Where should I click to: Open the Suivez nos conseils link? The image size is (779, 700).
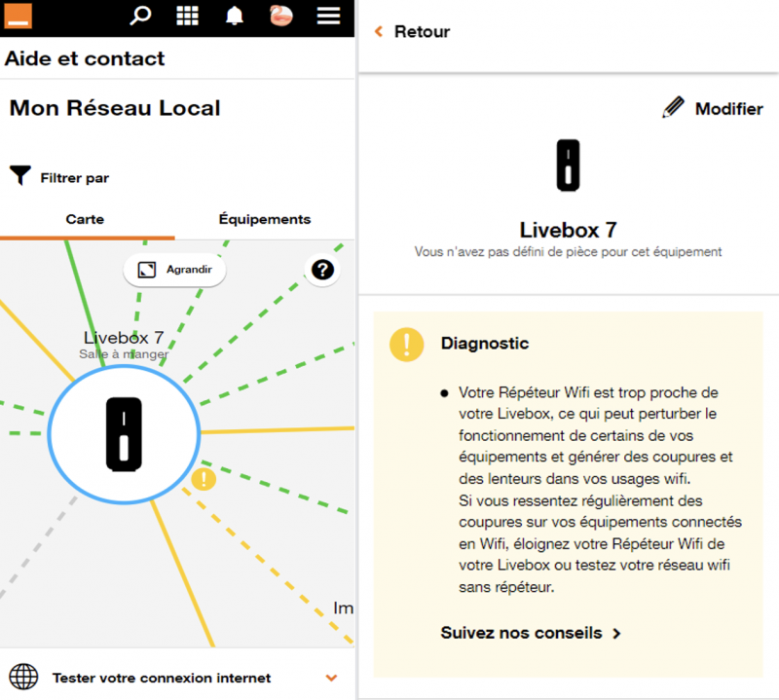(530, 633)
